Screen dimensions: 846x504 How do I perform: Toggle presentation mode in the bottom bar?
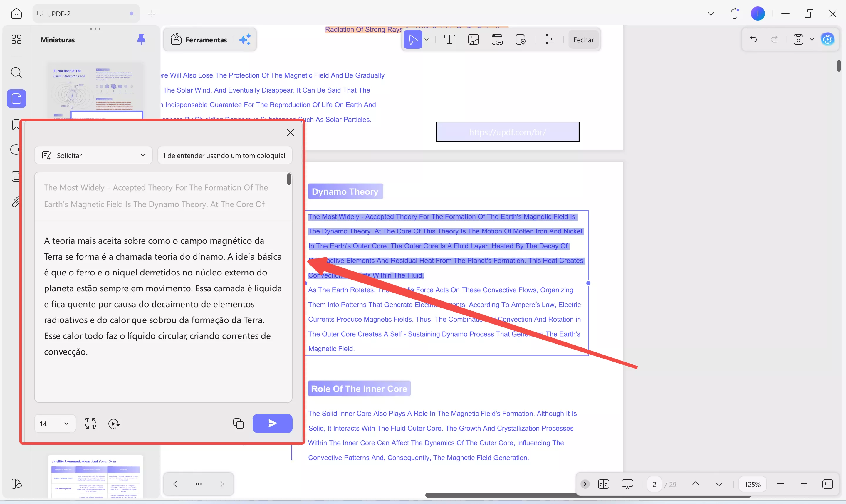tap(627, 484)
